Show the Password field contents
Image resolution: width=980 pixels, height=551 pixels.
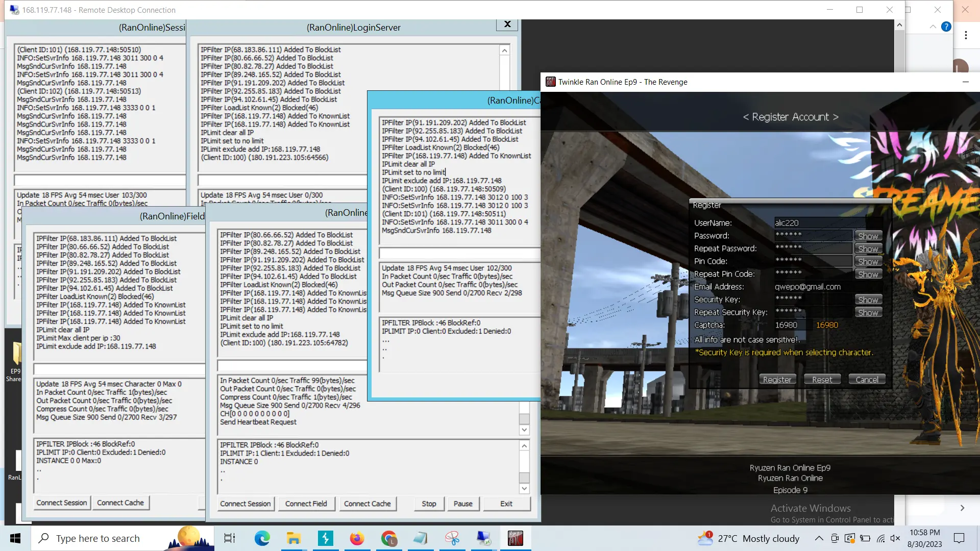pos(868,236)
